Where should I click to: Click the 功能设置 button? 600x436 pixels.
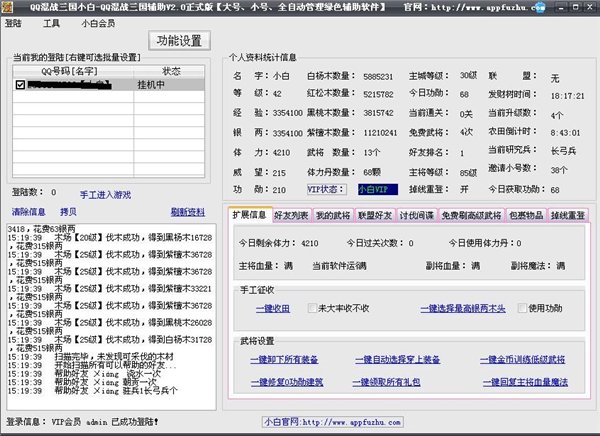tap(179, 41)
